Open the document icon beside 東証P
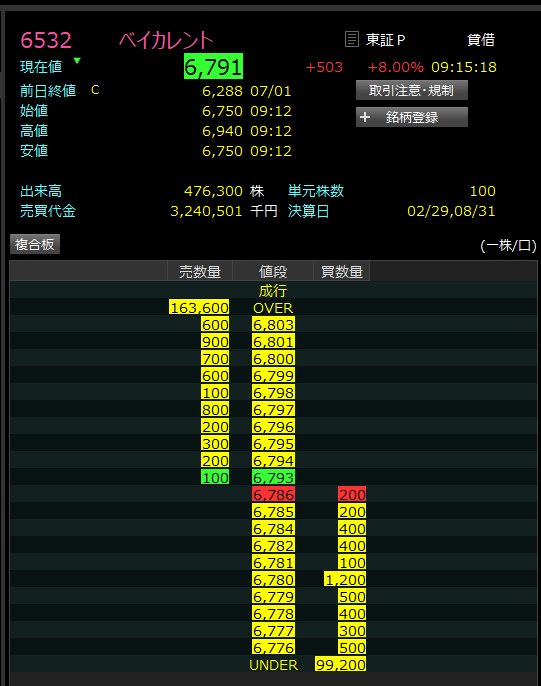 coord(352,39)
